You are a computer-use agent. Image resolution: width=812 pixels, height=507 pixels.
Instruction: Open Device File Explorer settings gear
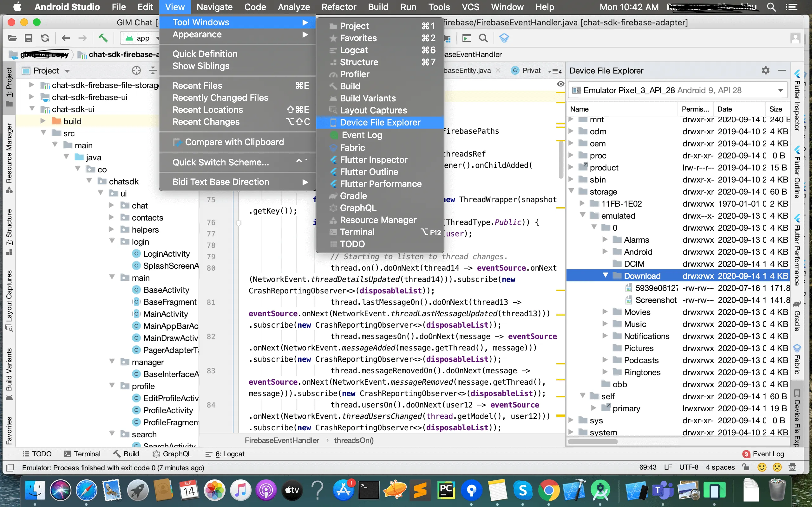click(765, 70)
